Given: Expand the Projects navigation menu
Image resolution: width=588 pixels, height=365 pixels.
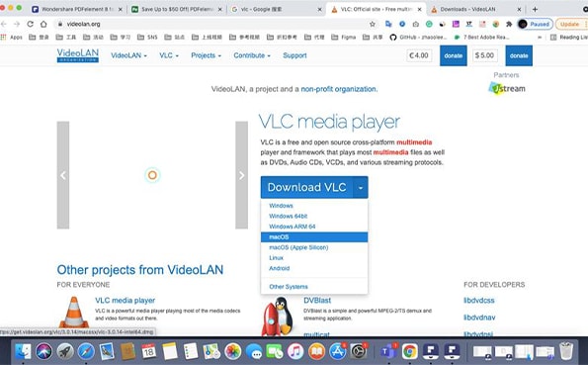Looking at the screenshot, I should [206, 55].
